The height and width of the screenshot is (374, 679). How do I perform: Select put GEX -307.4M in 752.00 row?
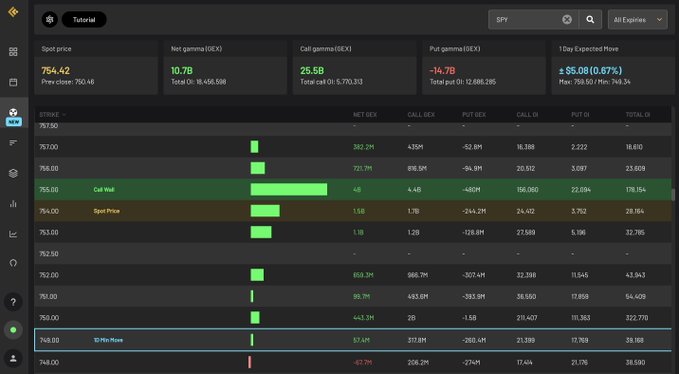pyautogui.click(x=474, y=275)
